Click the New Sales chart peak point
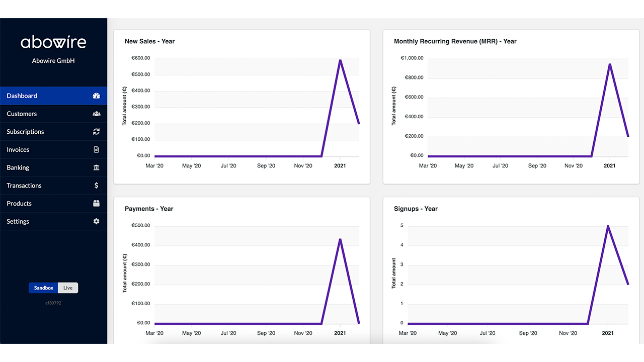 (340, 60)
